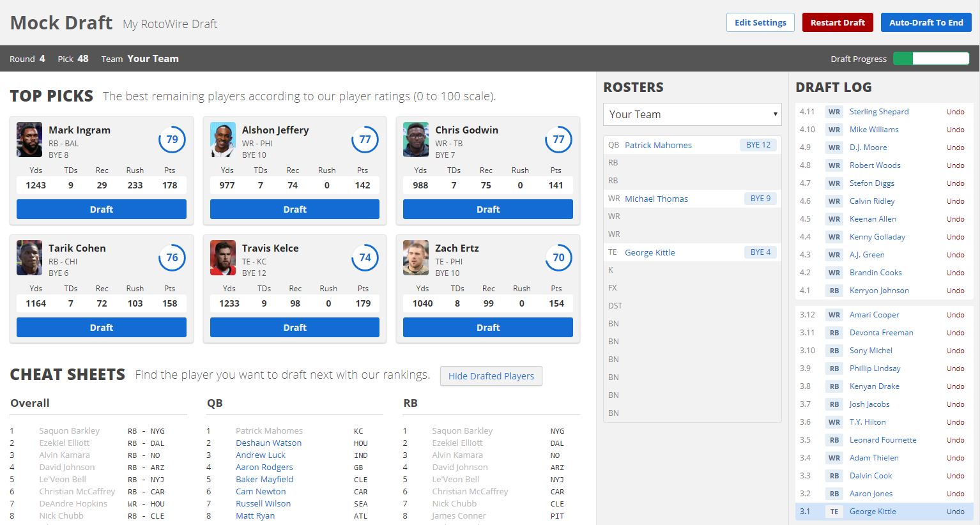The height and width of the screenshot is (525, 980).
Task: Click the BYE 4 badge for Kittle
Action: [760, 252]
